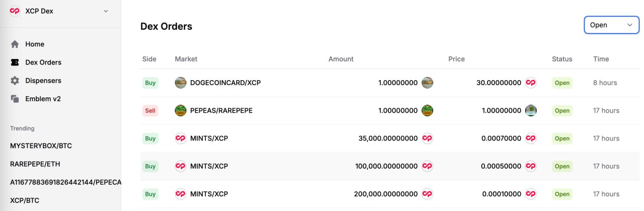Screen dimensions: 644x211
Task: Click the RAREPEPE price icon in PEPEAS row
Action: click(531, 110)
